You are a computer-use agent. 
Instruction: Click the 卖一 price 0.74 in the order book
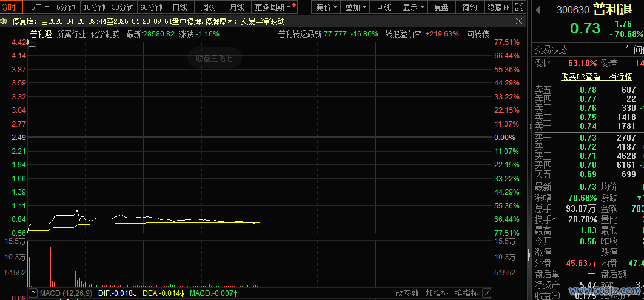tap(588, 126)
